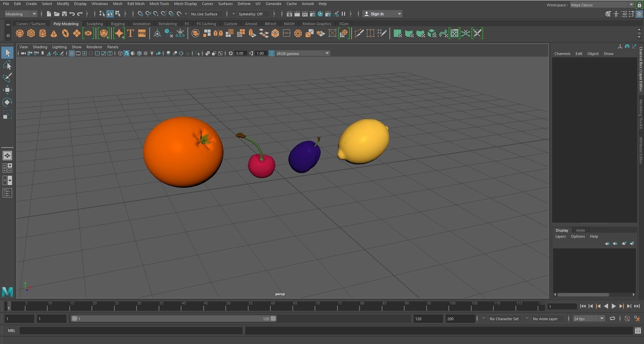Switch to the Rigging shelf tab

(118, 24)
